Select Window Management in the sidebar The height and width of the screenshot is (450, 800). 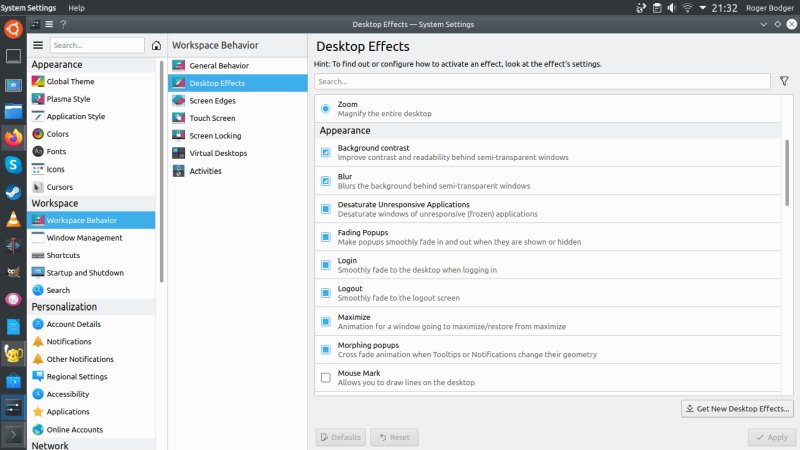point(84,238)
